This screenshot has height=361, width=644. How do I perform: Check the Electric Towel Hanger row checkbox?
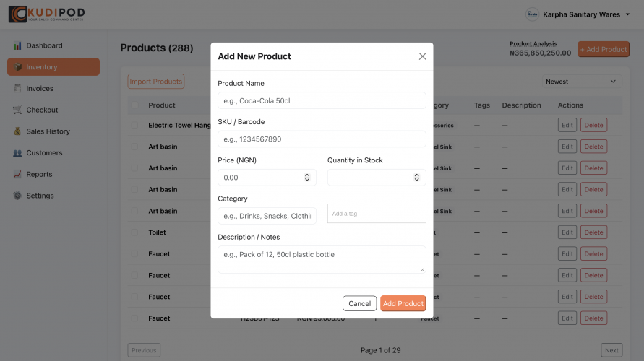[134, 125]
